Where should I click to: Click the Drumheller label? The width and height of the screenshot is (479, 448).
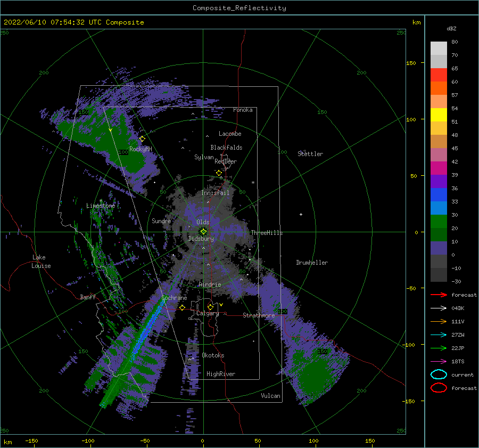coord(312,263)
